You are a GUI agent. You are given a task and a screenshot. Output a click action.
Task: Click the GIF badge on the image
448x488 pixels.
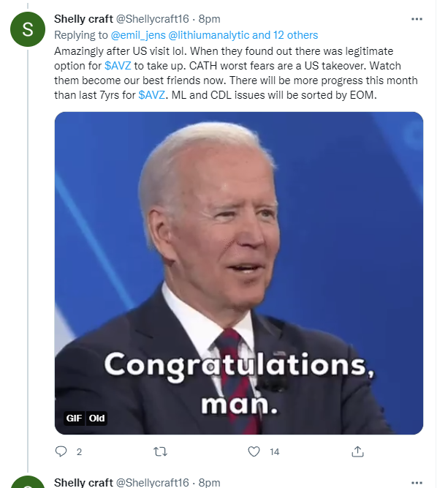point(74,418)
